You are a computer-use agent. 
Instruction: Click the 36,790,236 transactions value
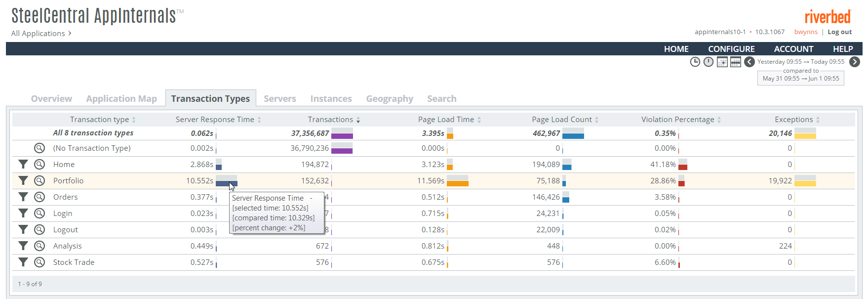click(x=310, y=148)
